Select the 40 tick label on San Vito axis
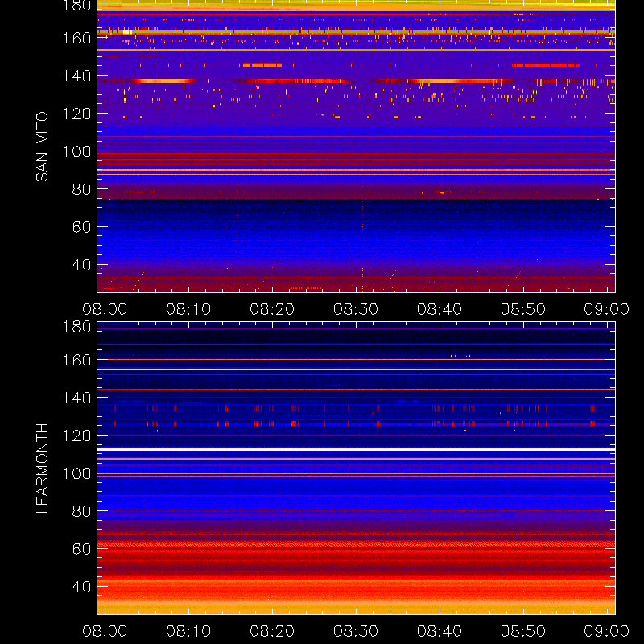The height and width of the screenshot is (644, 644). [81, 265]
